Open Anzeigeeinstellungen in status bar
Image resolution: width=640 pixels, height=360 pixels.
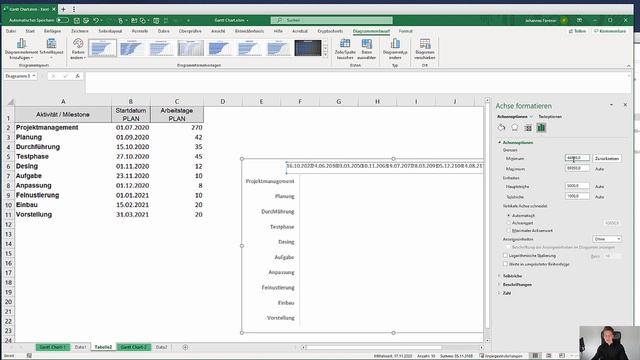tap(501, 356)
